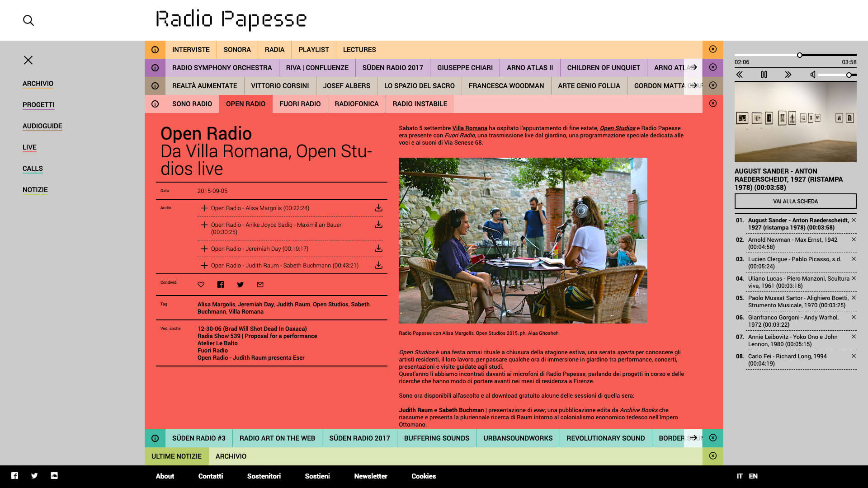The image size is (868, 488).
Task: Open the Villa Romana link in the text
Action: [469, 128]
